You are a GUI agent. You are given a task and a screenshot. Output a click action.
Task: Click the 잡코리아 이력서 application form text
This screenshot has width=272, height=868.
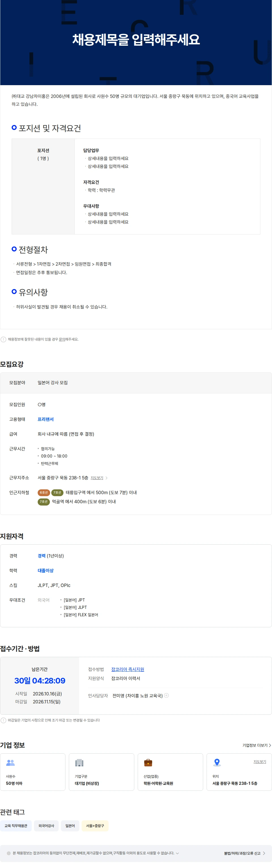point(126,678)
